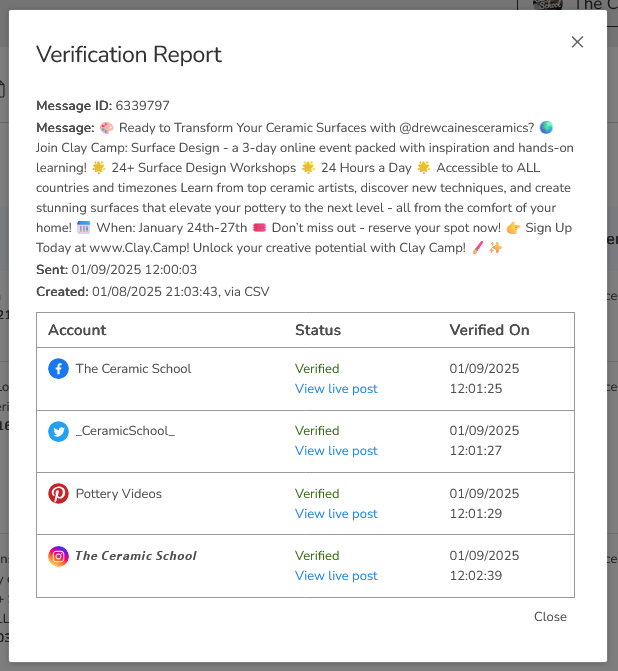Open View live post for the Instagram account

point(336,576)
